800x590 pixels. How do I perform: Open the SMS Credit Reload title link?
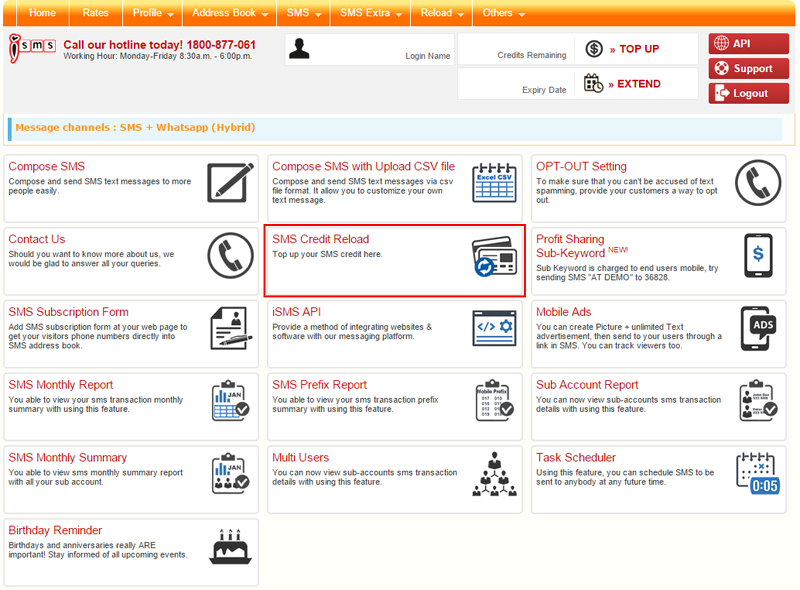coord(320,239)
